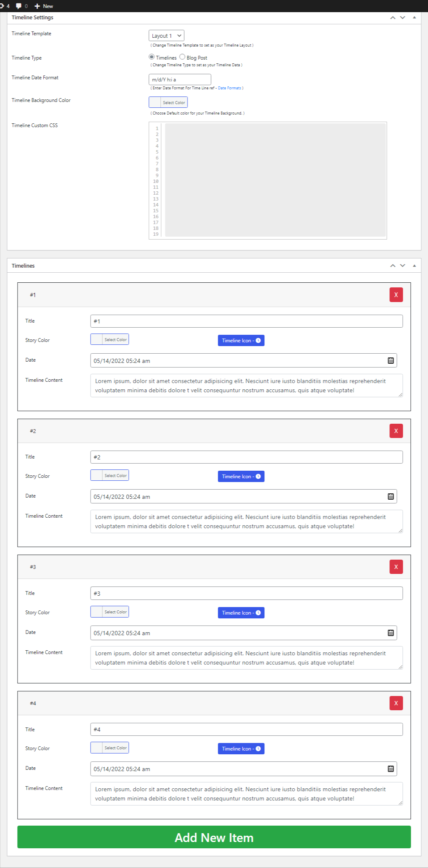Move Timelines panel down
Image resolution: width=428 pixels, height=868 pixels.
pos(403,266)
